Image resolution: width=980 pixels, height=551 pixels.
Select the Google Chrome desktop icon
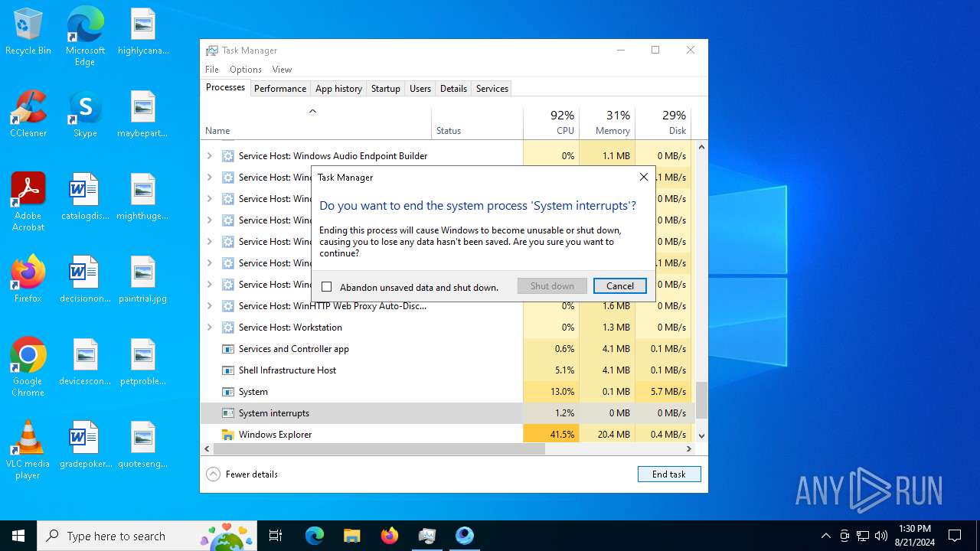coord(28,367)
